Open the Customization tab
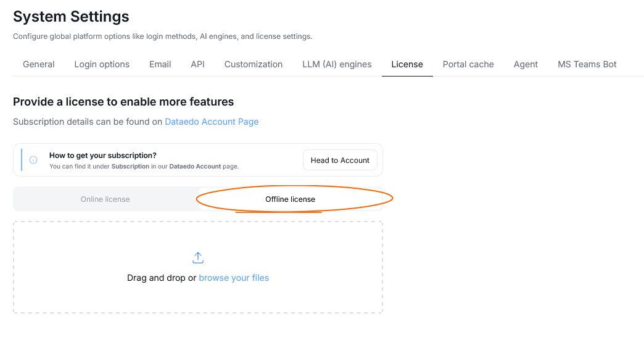The image size is (644, 337). [254, 65]
